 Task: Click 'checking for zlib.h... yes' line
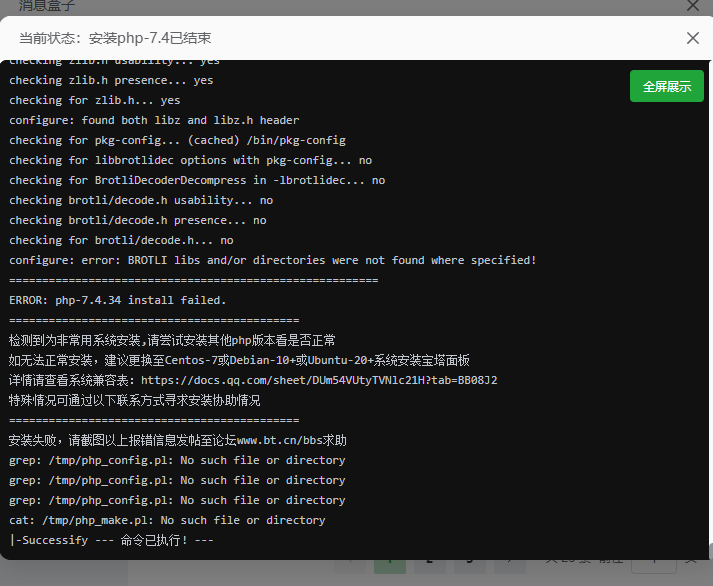coord(95,100)
